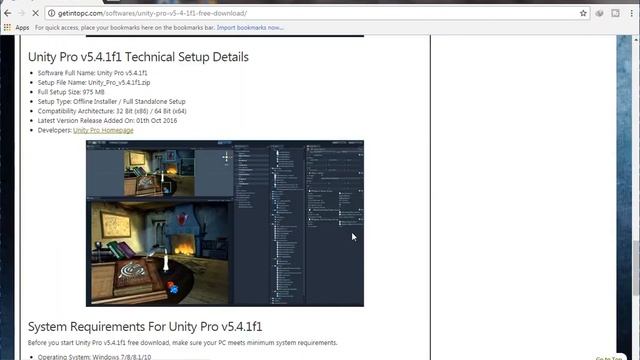Click the Operating System: Windows 7/8/8.1/10 line

point(94,357)
